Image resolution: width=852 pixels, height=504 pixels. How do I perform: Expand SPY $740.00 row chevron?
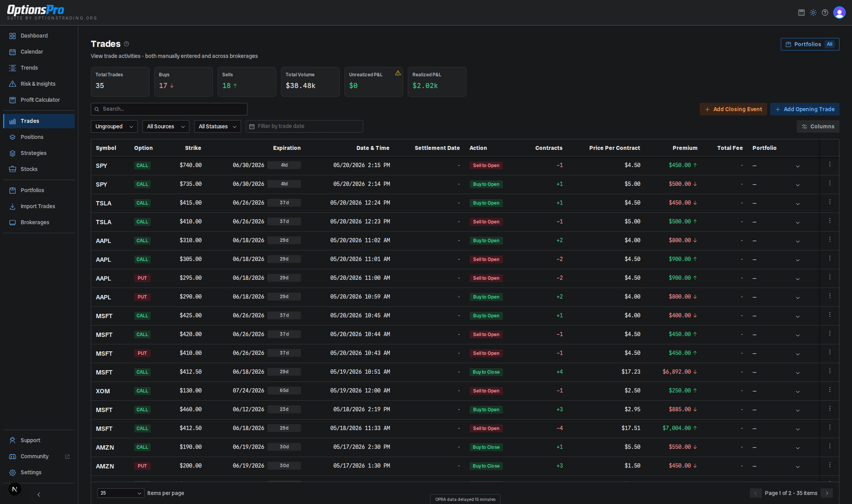(x=798, y=166)
